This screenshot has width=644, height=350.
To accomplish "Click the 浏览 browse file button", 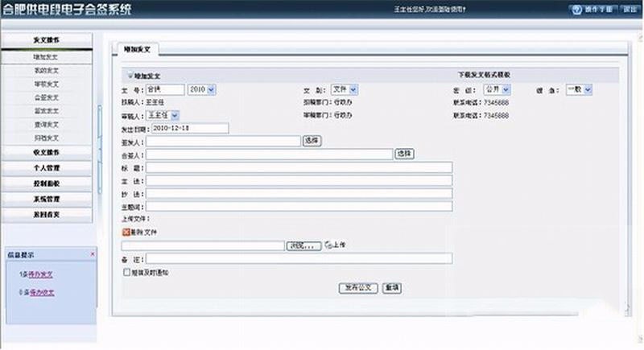I will (304, 245).
